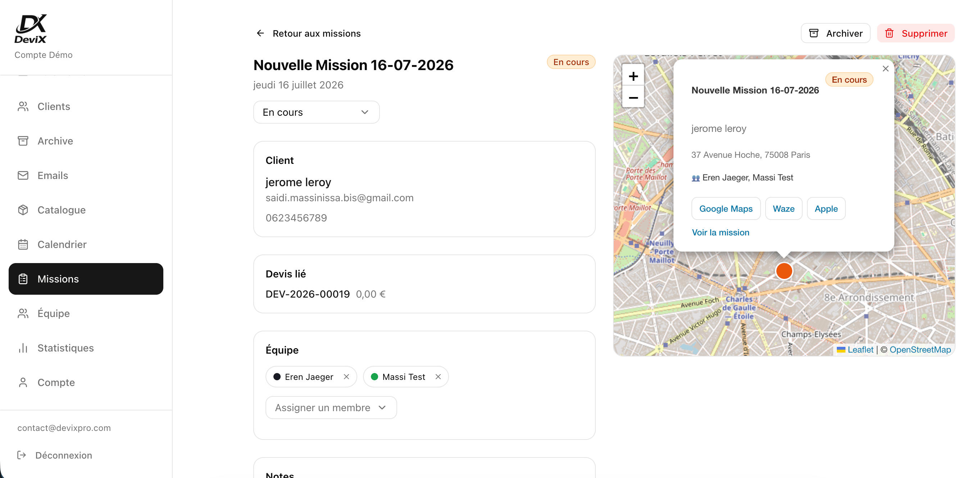The image size is (980, 478).
Task: Click the Déconnexion logout icon
Action: pyautogui.click(x=22, y=455)
